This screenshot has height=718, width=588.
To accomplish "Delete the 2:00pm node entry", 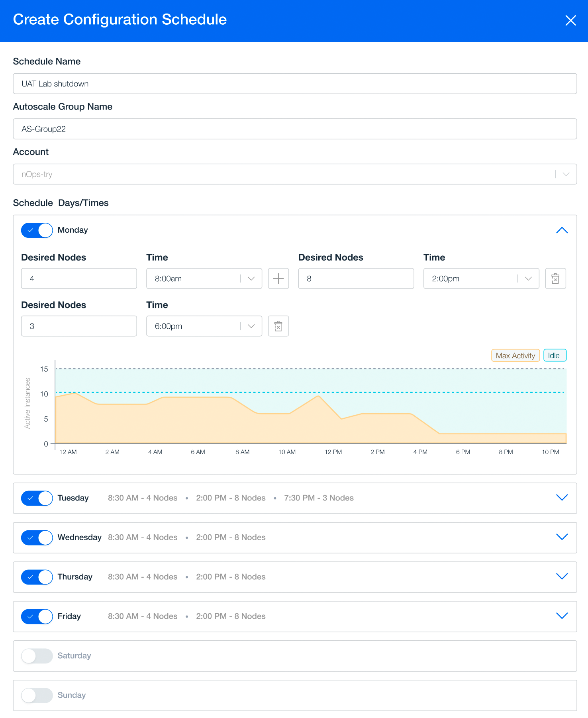I will point(555,279).
